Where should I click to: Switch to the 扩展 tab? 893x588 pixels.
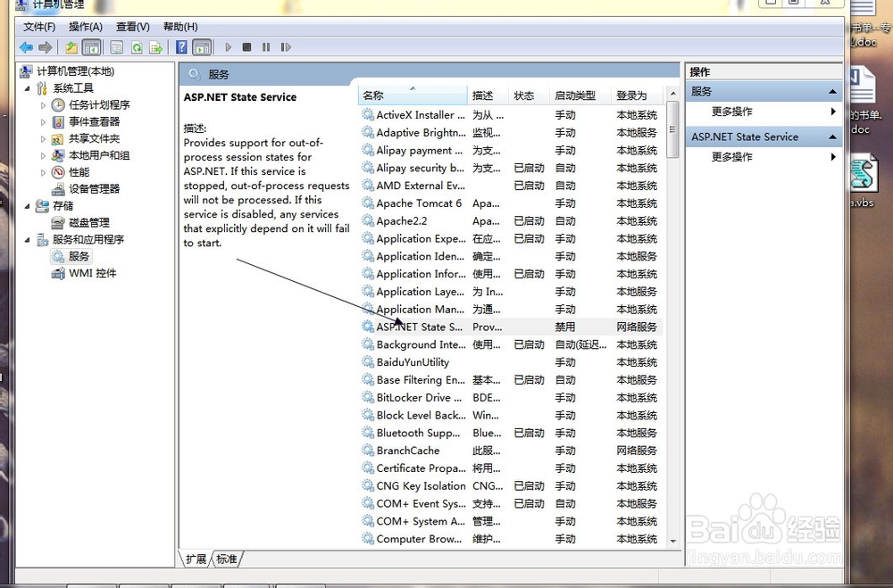click(196, 559)
